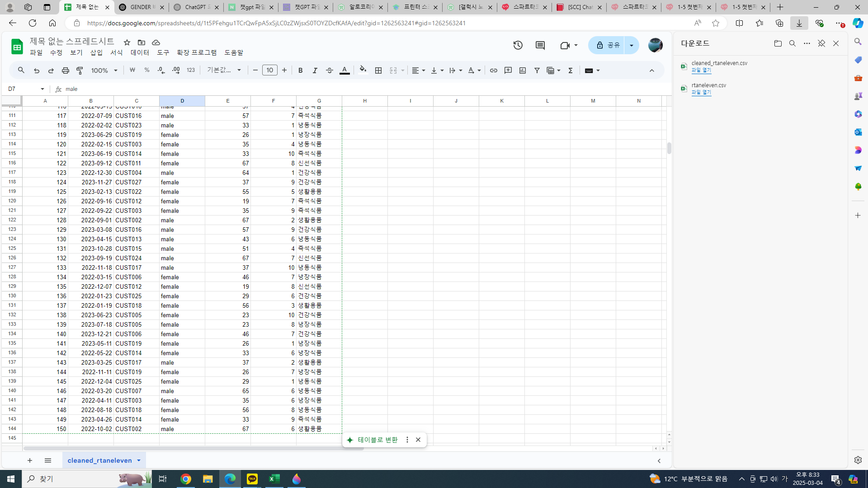Open the all sheets list icon
The image size is (868, 488).
tap(48, 460)
